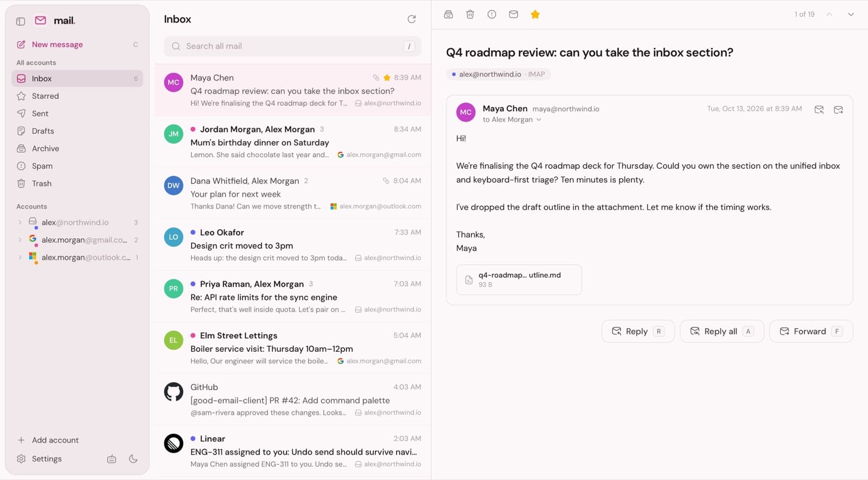Image resolution: width=868 pixels, height=480 pixels.
Task: Open the q4-roadmap outline attachment
Action: click(519, 280)
